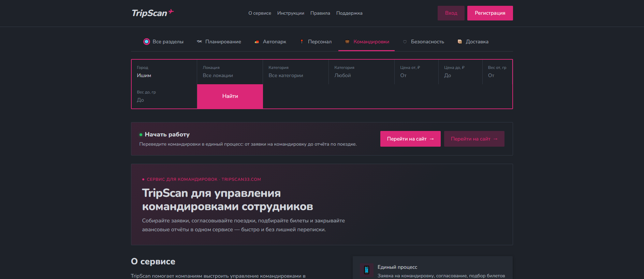
Task: Open the Город dropdown showing Ишим
Action: pos(164,72)
